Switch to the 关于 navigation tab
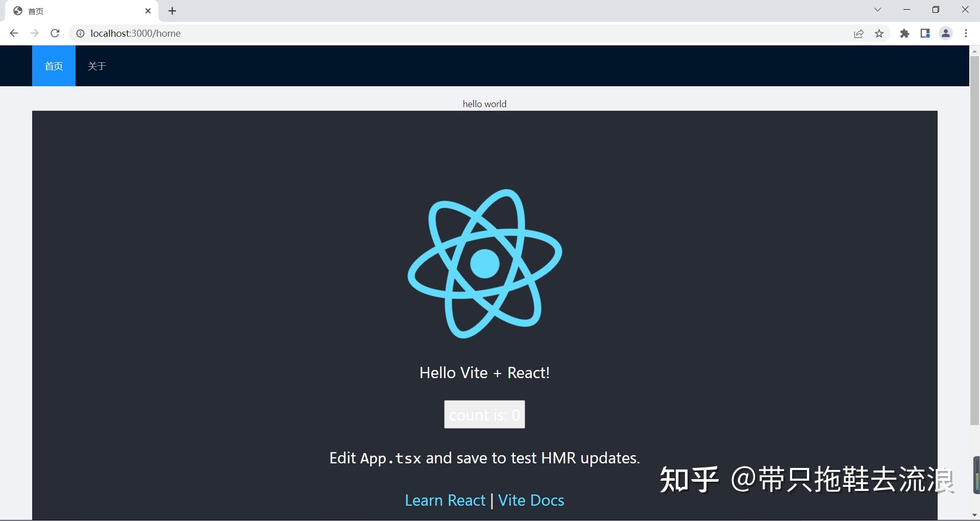This screenshot has width=980, height=521. click(x=97, y=66)
